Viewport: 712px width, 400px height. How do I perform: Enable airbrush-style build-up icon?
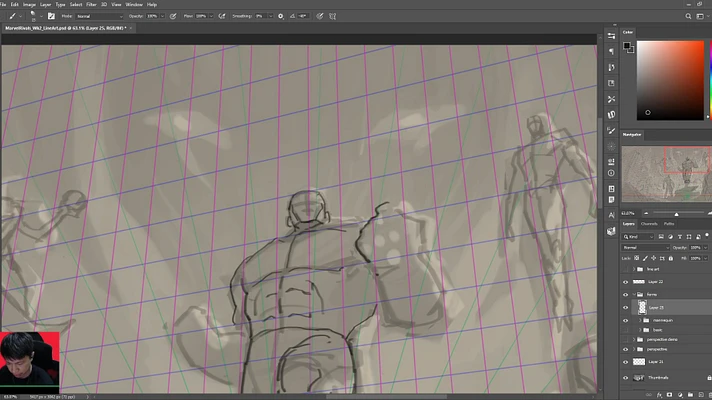[x=222, y=16]
